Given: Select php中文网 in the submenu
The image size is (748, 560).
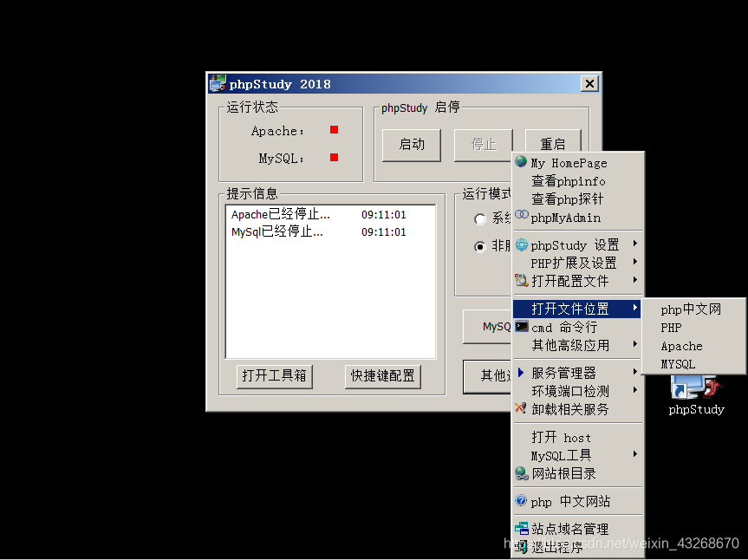Looking at the screenshot, I should [x=693, y=309].
